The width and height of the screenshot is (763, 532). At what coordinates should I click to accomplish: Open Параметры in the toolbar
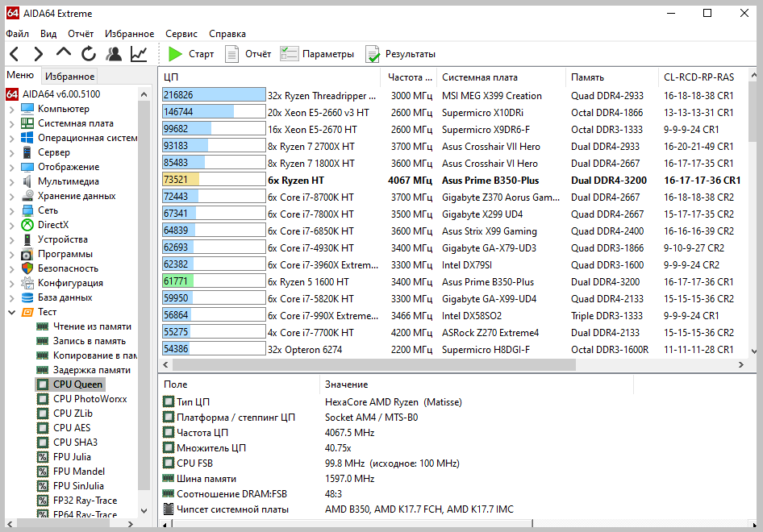(317, 54)
